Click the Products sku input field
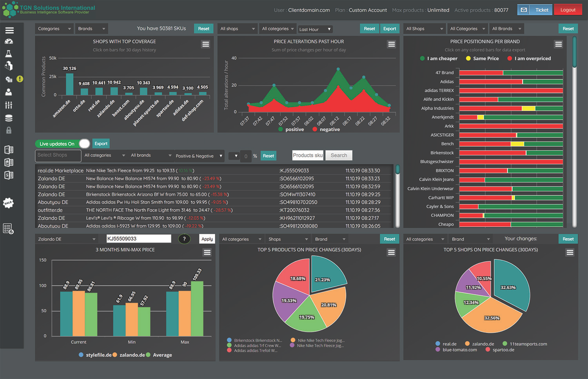The height and width of the screenshot is (379, 588). click(x=308, y=155)
